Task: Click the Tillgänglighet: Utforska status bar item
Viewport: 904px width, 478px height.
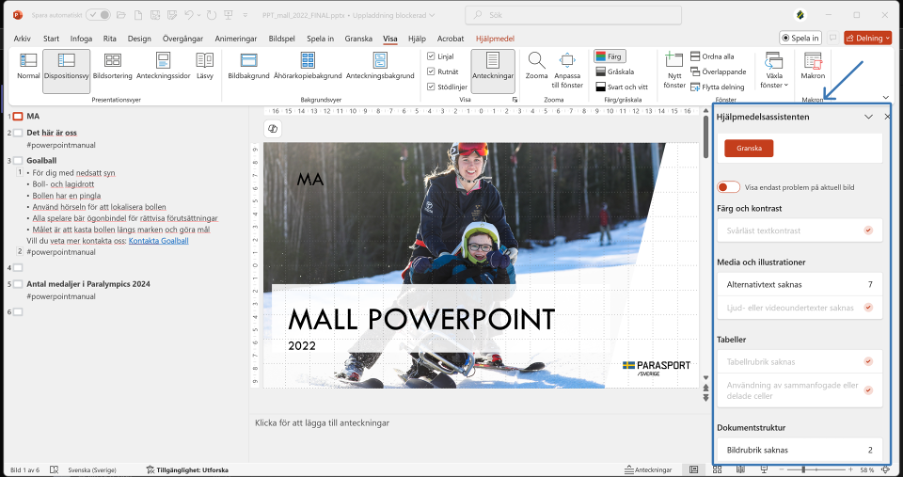Action: [x=187, y=470]
